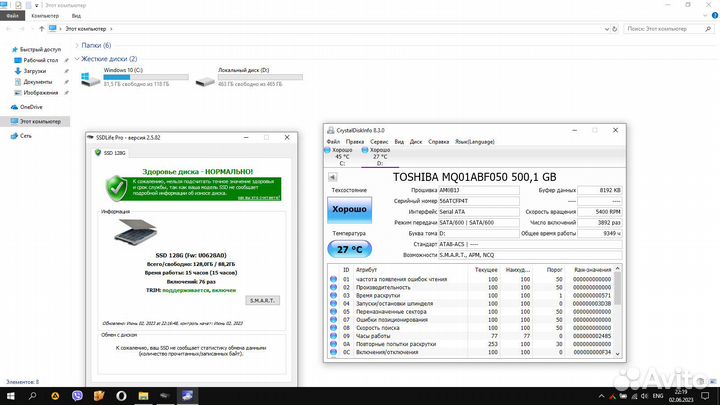Open the Windows Start menu
Viewport: 720px width, 405px height.
pyautogui.click(x=10, y=396)
